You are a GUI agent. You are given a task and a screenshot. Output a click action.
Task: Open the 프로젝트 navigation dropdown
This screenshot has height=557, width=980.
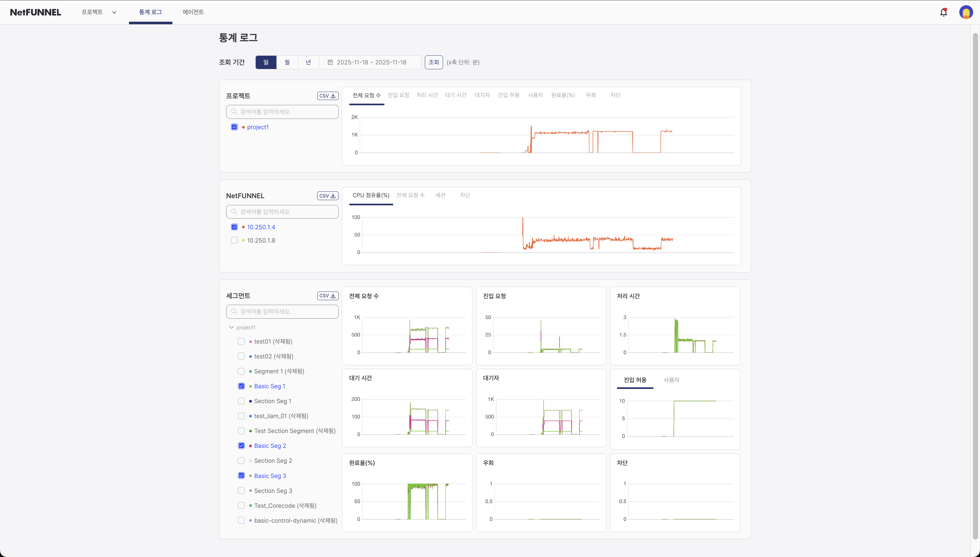tap(99, 12)
